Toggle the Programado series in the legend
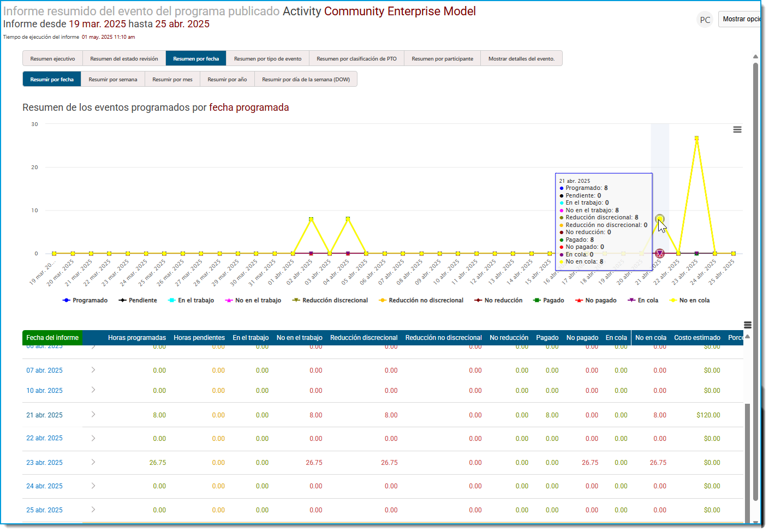769x532 pixels. point(85,301)
